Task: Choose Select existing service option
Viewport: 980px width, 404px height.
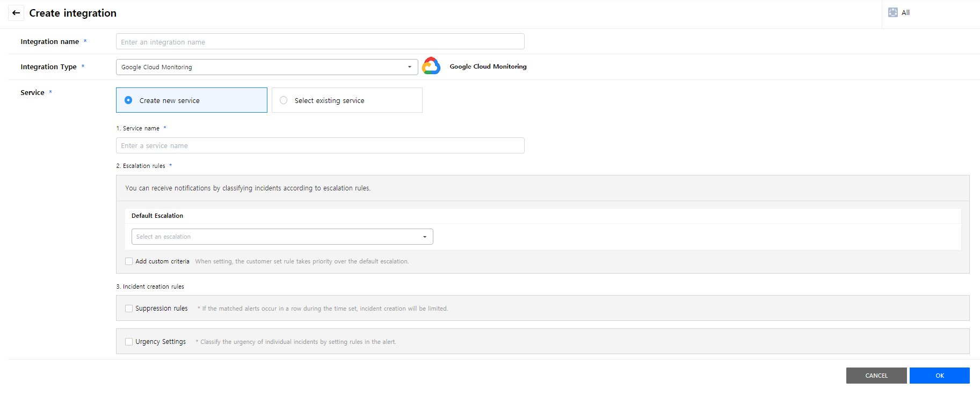Action: pyautogui.click(x=284, y=100)
